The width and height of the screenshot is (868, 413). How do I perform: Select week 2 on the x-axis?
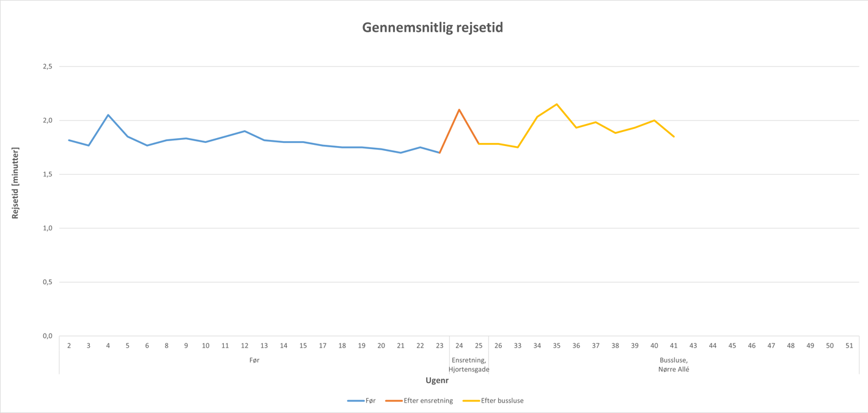[69, 346]
